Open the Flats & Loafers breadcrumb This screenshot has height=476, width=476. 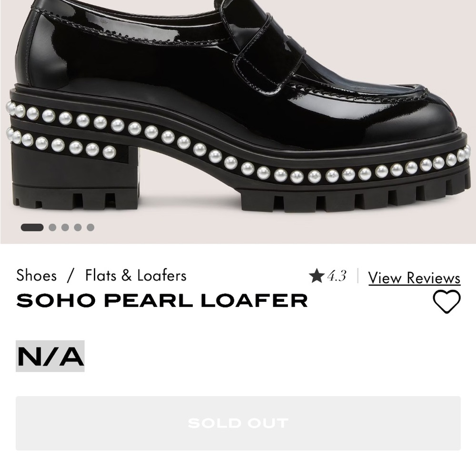tap(136, 275)
